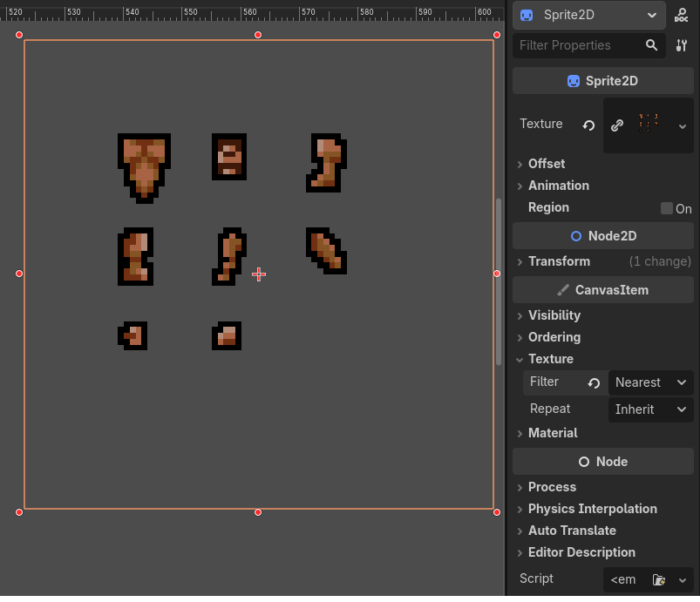This screenshot has height=602, width=700.
Task: Click the Node2D class header button
Action: 602,236
